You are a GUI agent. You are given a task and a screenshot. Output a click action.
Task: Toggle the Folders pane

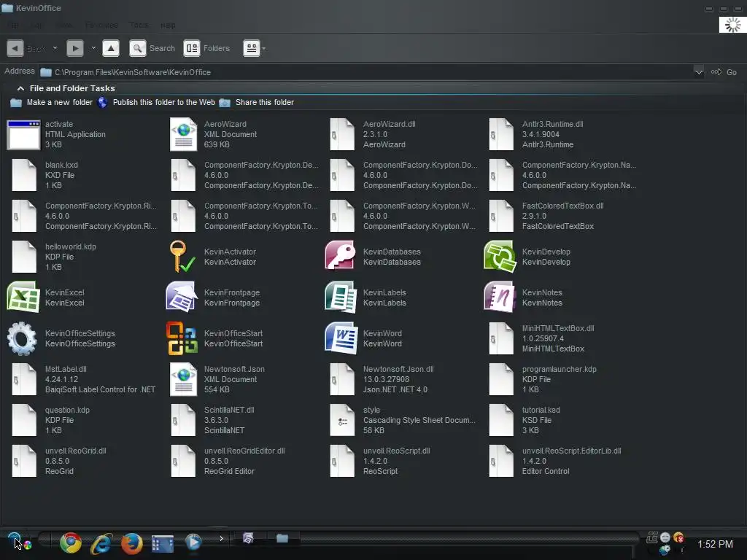tap(206, 48)
